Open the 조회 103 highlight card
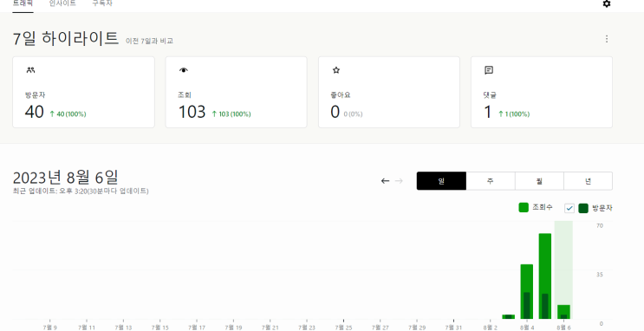The height and width of the screenshot is (331, 644). (236, 93)
